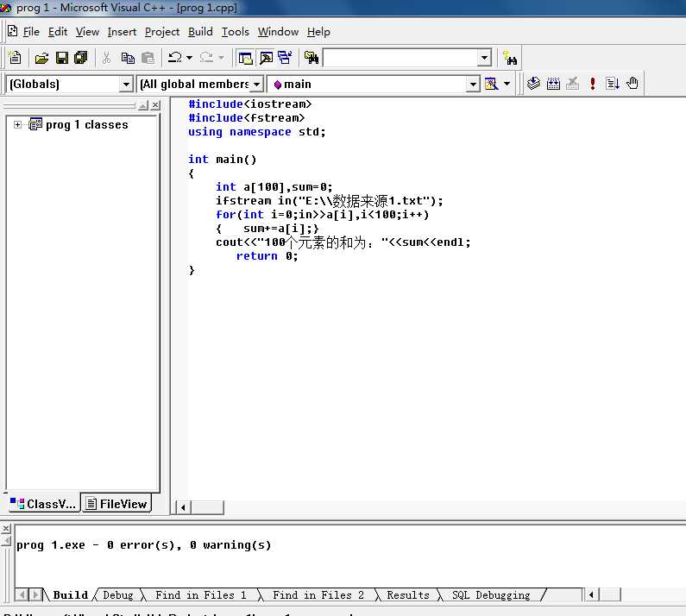Click the Cut scissors icon
Screen dimensions: 686x616
(x=106, y=58)
